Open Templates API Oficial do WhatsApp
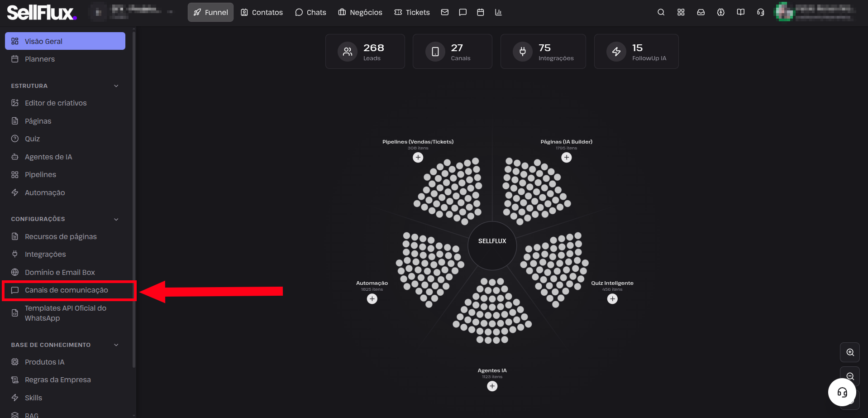The width and height of the screenshot is (868, 418). pos(65,313)
